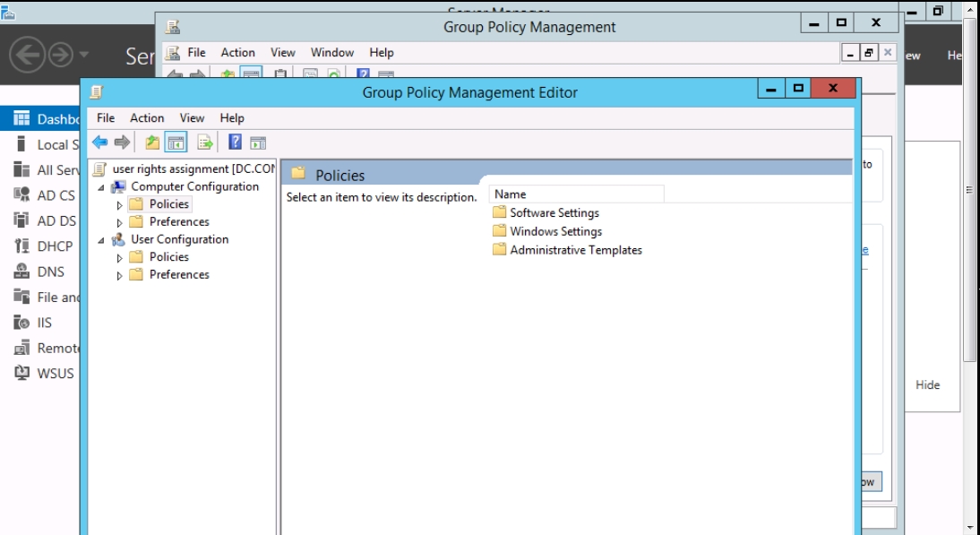Screen dimensions: 980x535
Task: Click the Back arrow in the editor toolbar
Action: 100,142
